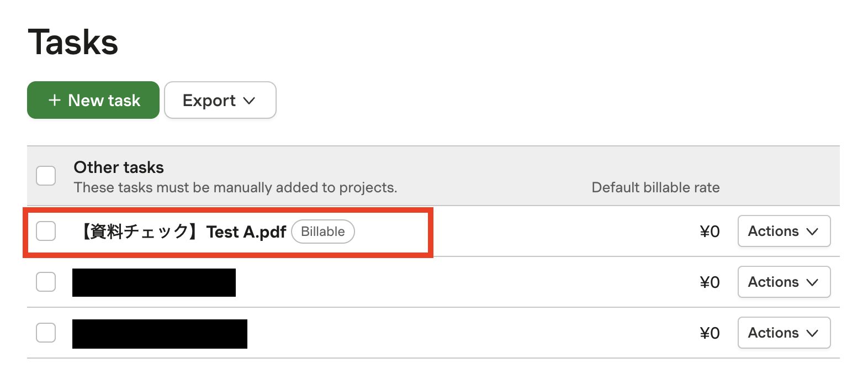Click the ¥0 rate in the second task row
The image size is (868, 389).
click(710, 282)
